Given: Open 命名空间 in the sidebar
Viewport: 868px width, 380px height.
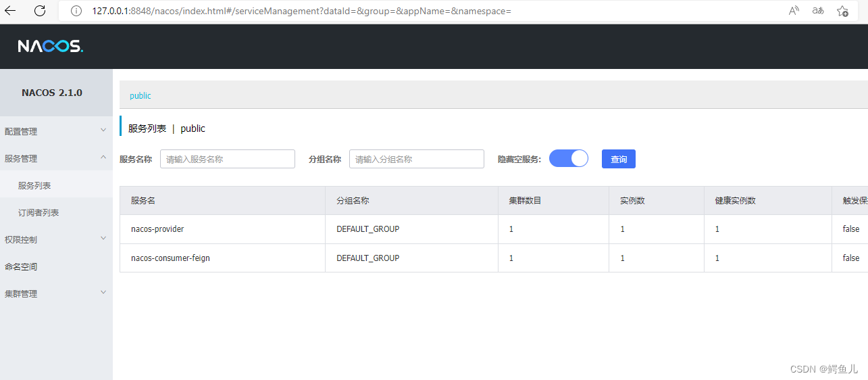Looking at the screenshot, I should click(x=21, y=266).
